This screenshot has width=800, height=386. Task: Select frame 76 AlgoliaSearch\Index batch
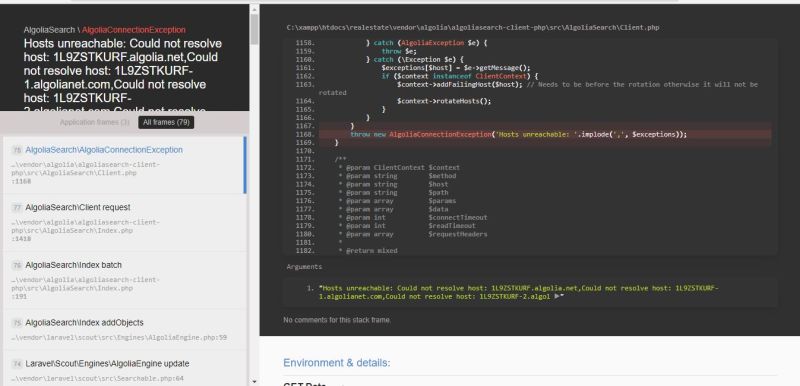click(124, 280)
